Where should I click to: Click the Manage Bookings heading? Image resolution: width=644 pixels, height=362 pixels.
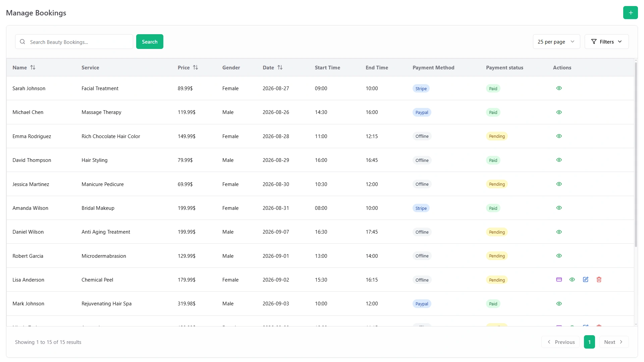pyautogui.click(x=36, y=13)
